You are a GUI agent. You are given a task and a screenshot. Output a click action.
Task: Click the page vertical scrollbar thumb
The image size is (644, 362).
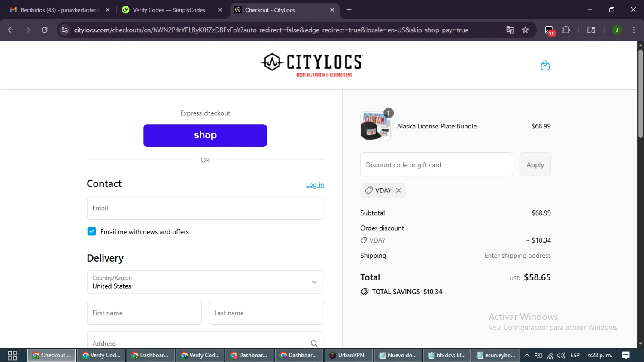641,94
